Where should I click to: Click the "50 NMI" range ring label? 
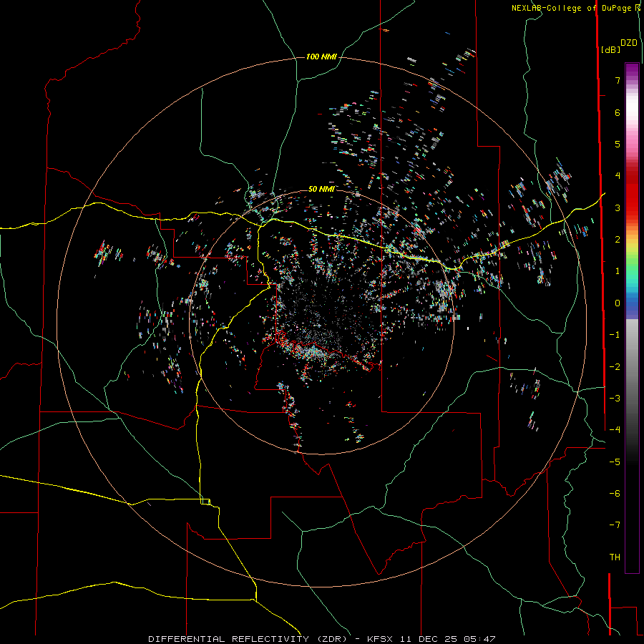pos(321,190)
